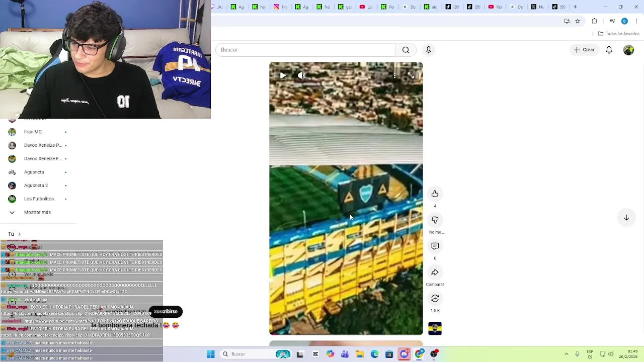Open the video's three-dot more options
The height and width of the screenshot is (362, 644).
point(395,75)
